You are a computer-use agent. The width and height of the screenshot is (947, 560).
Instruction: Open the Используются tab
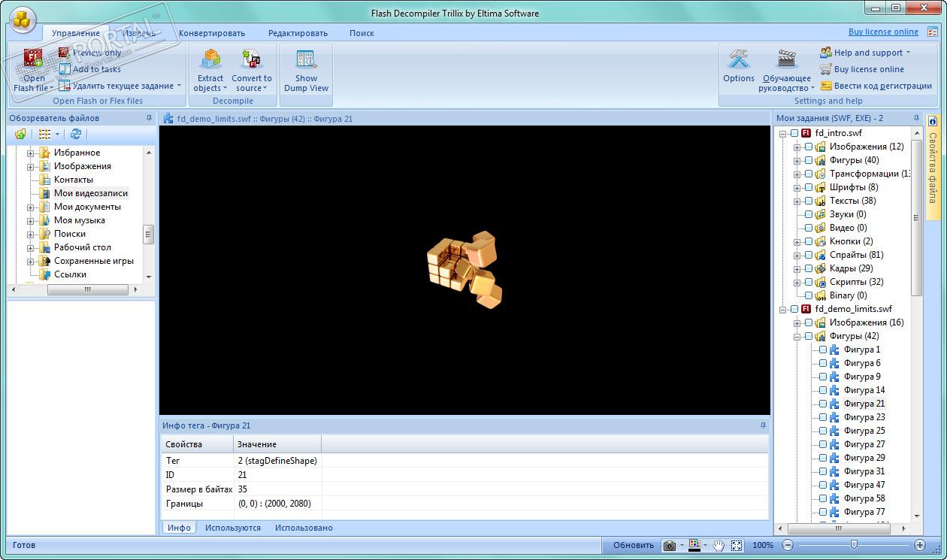pos(233,528)
